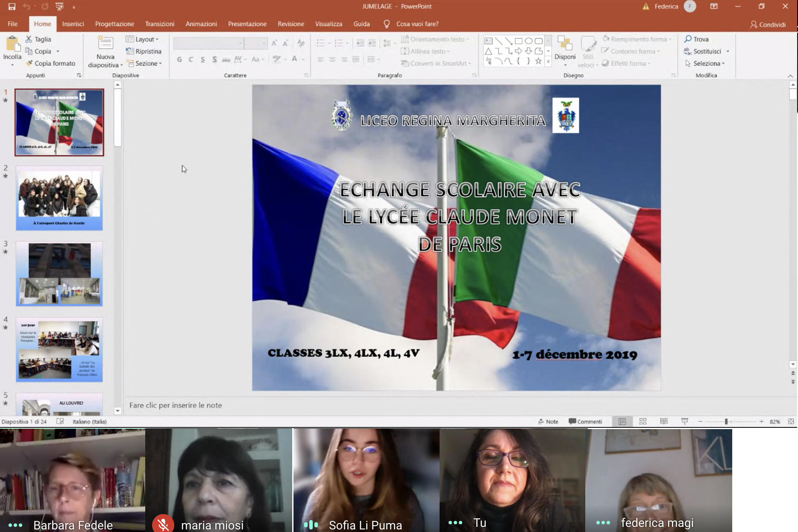Viewport: 798px width, 532px height.
Task: Open Commenti pane from status bar
Action: [585, 421]
